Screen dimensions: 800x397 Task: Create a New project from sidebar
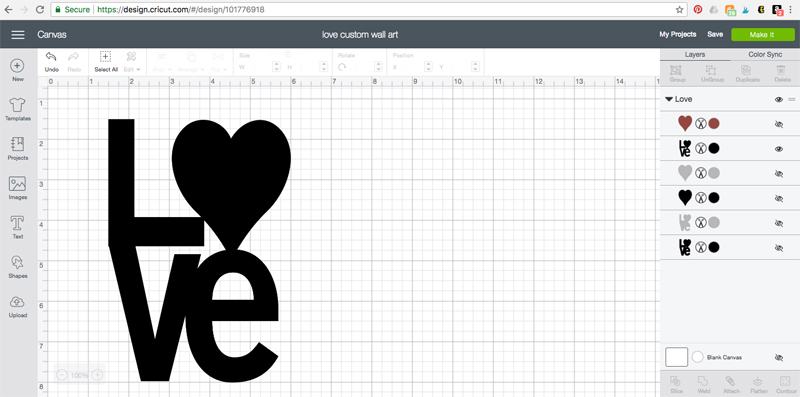[x=17, y=70]
